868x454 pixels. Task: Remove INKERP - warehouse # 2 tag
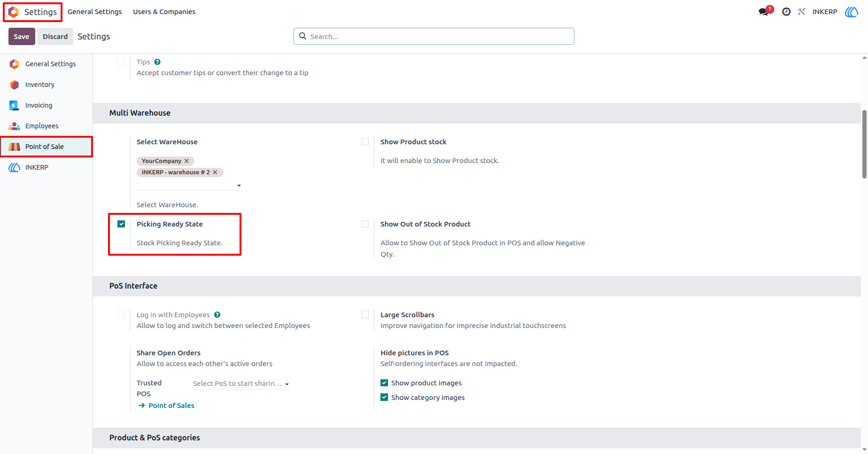(215, 172)
